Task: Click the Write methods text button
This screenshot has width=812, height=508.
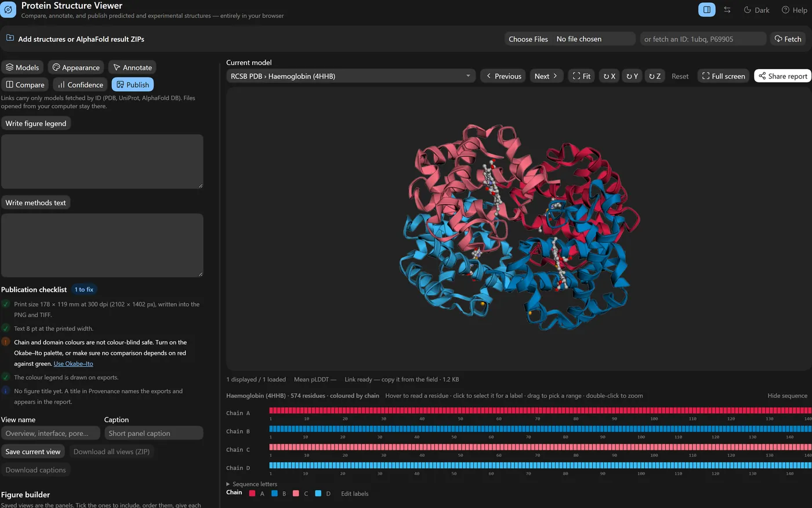Action: pyautogui.click(x=36, y=203)
